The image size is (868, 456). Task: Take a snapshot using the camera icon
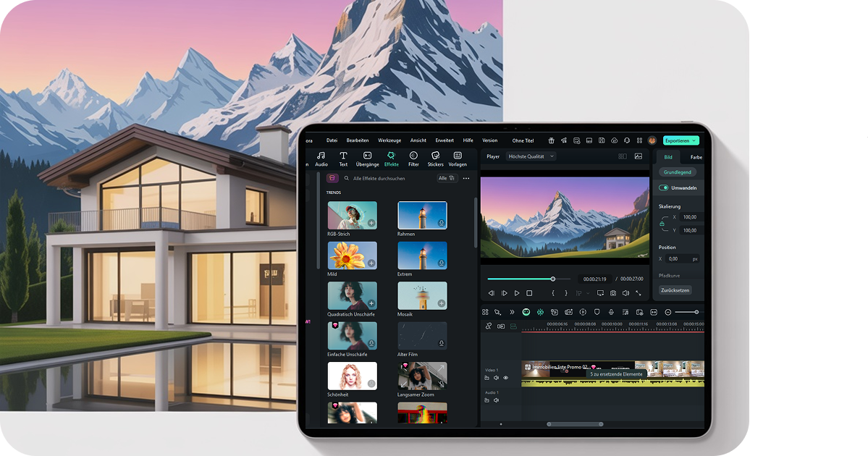pos(612,293)
